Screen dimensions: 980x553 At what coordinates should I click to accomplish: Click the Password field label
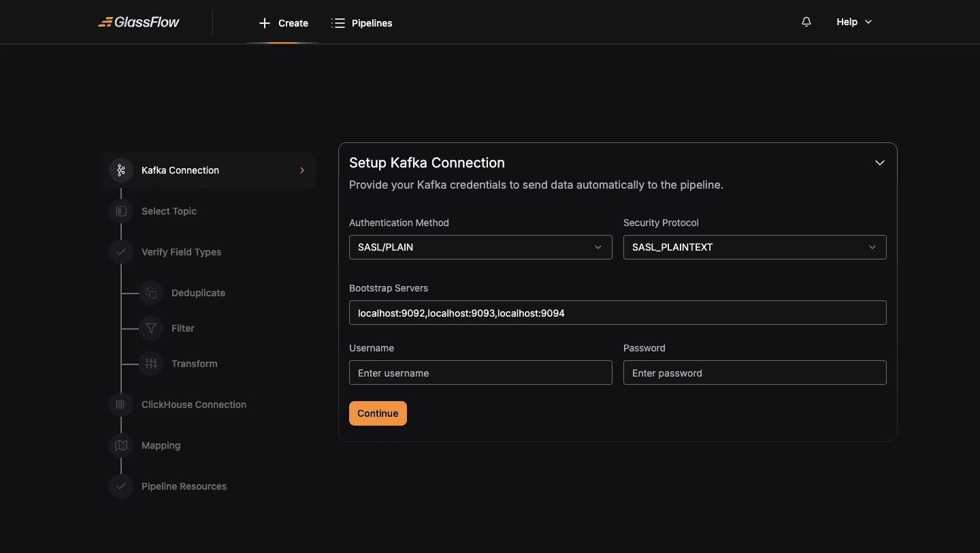point(644,348)
